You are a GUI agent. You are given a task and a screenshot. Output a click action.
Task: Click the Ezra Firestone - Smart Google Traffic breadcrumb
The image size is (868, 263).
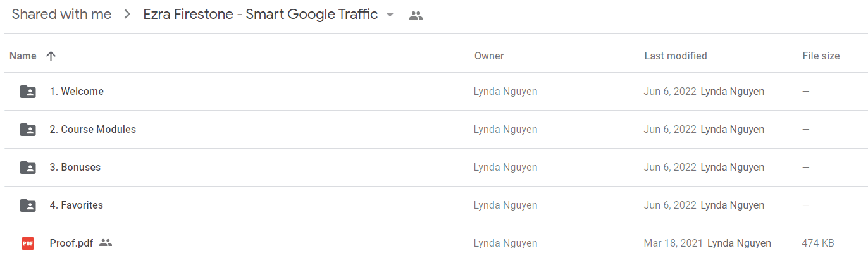point(261,15)
